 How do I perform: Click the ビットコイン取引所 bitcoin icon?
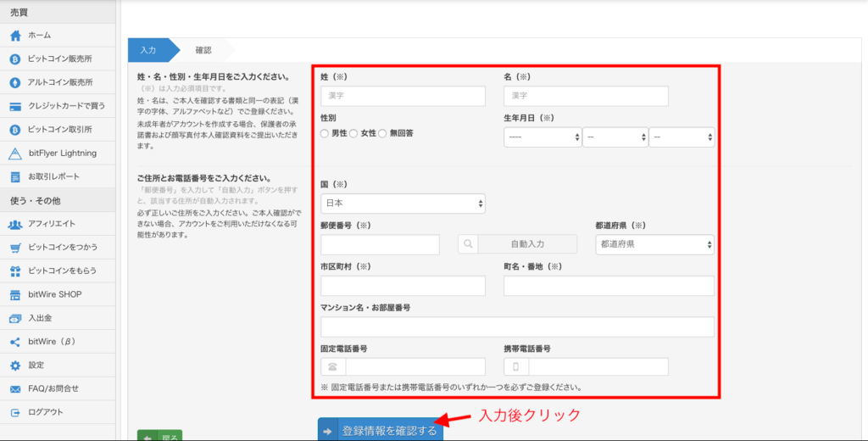click(15, 130)
